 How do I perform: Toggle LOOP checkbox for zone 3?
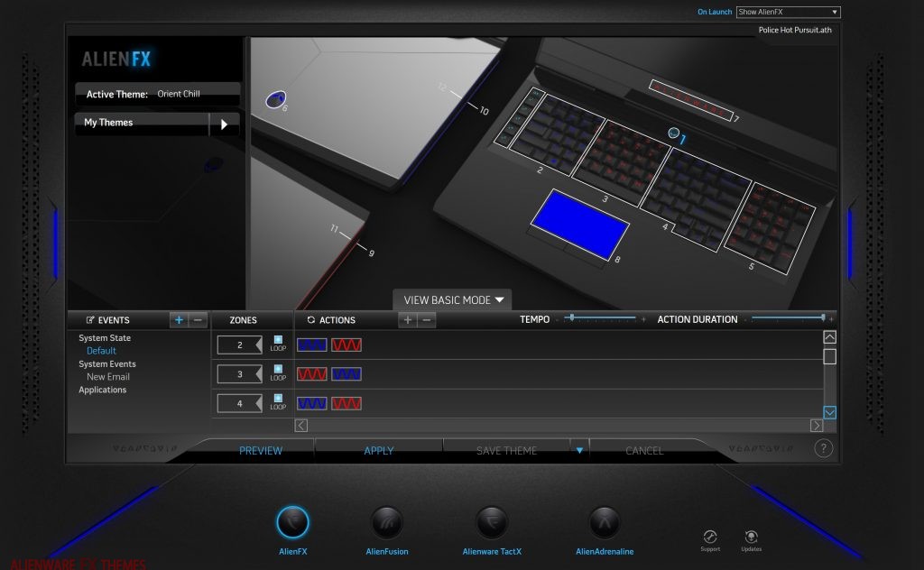click(x=278, y=369)
